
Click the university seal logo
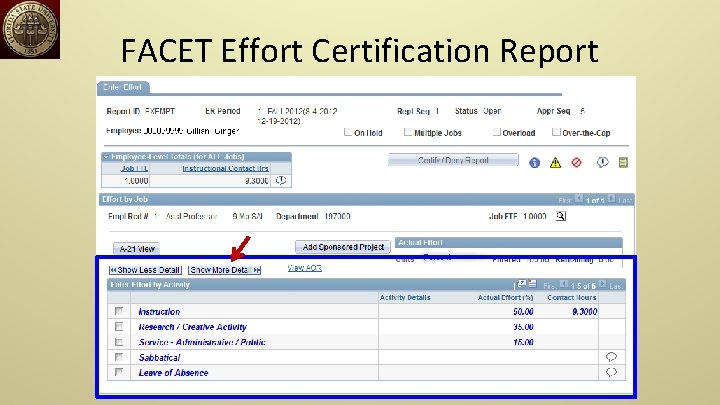pyautogui.click(x=30, y=29)
